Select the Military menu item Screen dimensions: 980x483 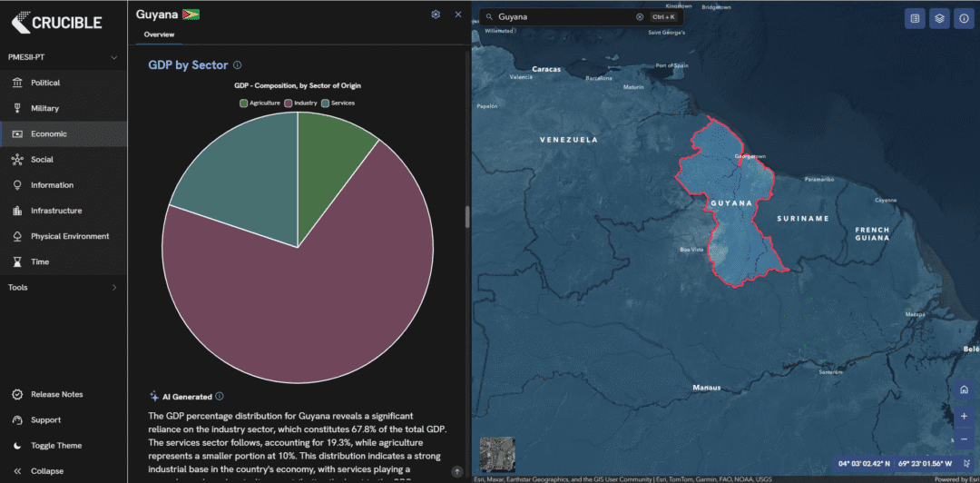pyautogui.click(x=44, y=108)
